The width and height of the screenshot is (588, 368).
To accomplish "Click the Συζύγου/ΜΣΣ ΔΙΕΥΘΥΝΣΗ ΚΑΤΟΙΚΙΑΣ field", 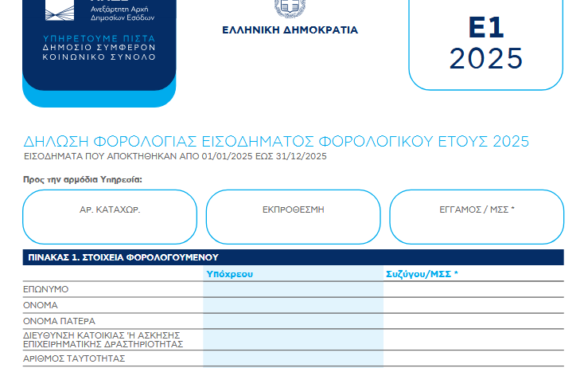I will [x=473, y=340].
